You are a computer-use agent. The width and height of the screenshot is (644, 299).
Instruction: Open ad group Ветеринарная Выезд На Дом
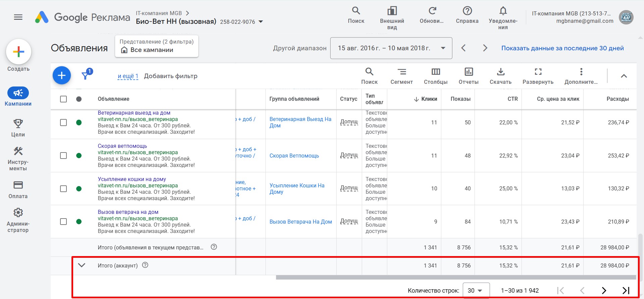(x=300, y=122)
